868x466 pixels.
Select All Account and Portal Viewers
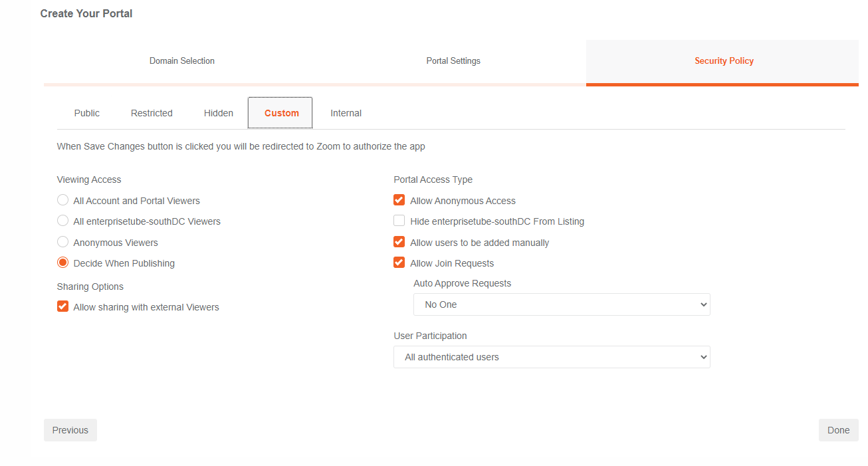pyautogui.click(x=63, y=200)
